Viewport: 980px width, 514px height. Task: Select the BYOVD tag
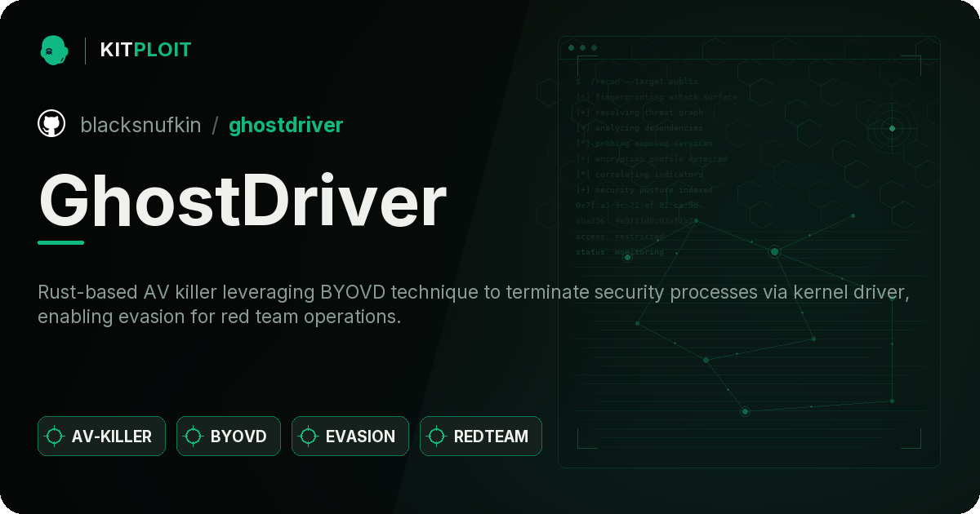[x=229, y=436]
